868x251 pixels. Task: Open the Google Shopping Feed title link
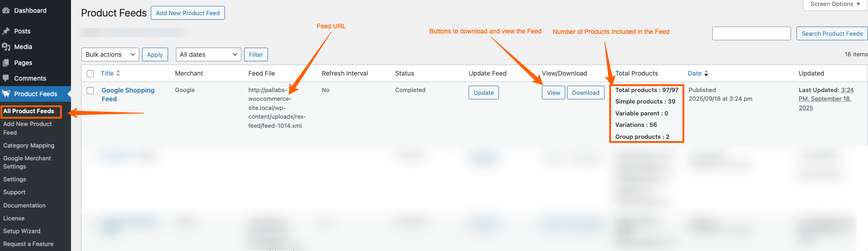click(x=128, y=95)
